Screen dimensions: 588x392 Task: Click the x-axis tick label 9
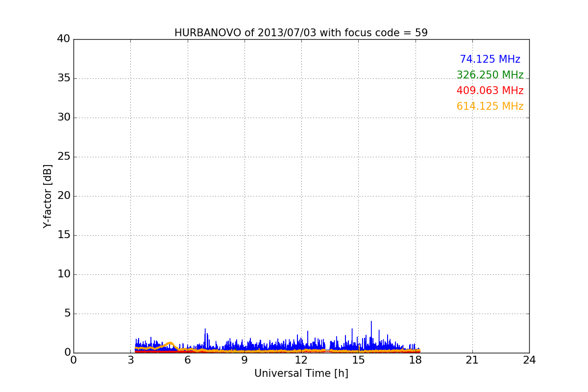click(245, 360)
